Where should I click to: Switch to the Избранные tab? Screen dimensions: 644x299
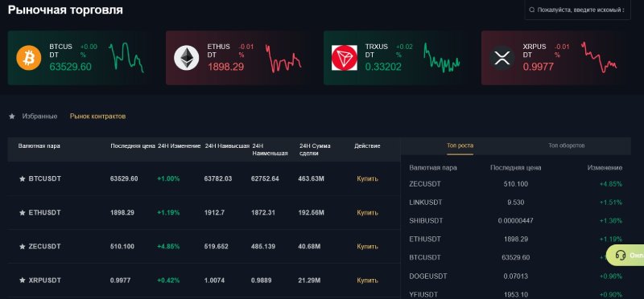(x=39, y=117)
